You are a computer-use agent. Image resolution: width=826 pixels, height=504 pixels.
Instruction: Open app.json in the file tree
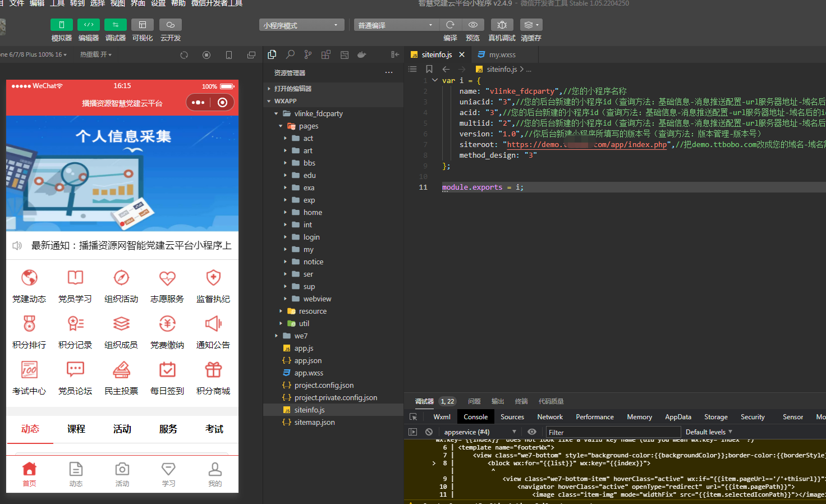pyautogui.click(x=333, y=360)
